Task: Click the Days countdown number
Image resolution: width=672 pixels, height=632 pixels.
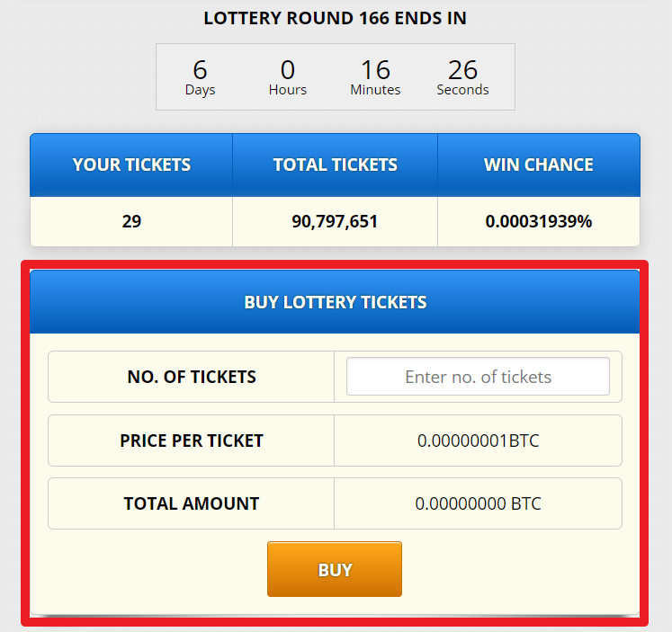Action: click(200, 70)
